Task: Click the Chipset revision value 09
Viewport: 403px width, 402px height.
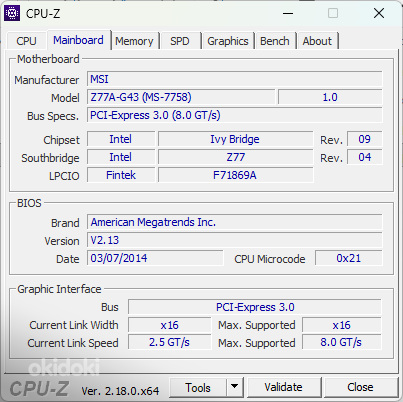Action: (365, 139)
